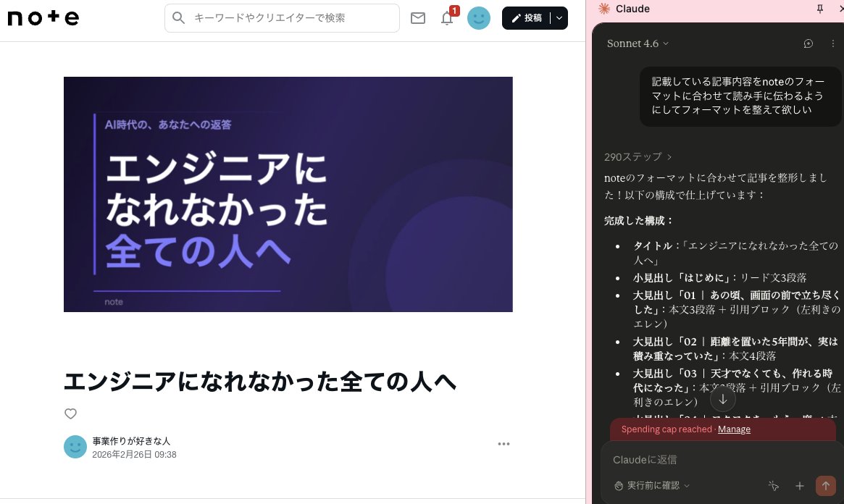Click the date 2026年2月26日 09:38
This screenshot has width=844, height=504.
pyautogui.click(x=134, y=455)
